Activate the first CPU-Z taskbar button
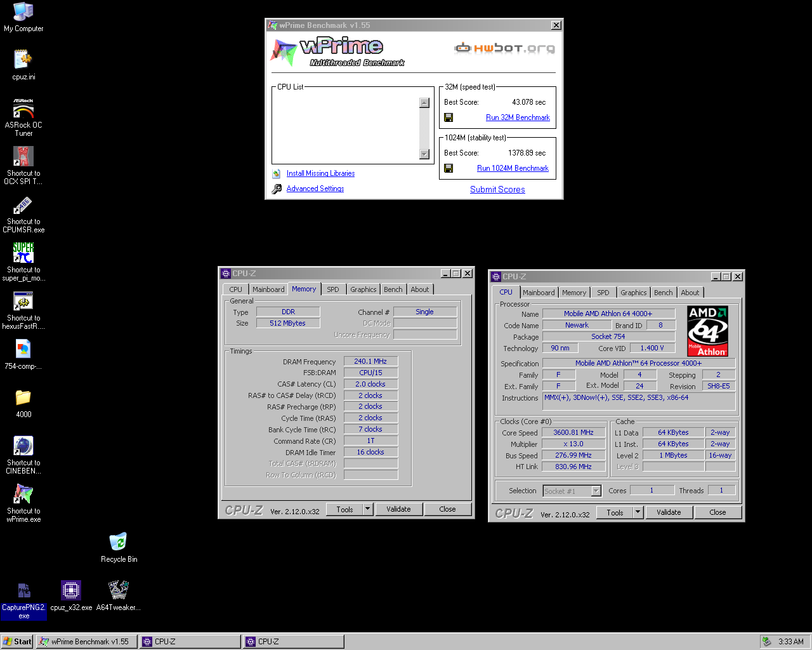812x650 pixels. tap(190, 642)
